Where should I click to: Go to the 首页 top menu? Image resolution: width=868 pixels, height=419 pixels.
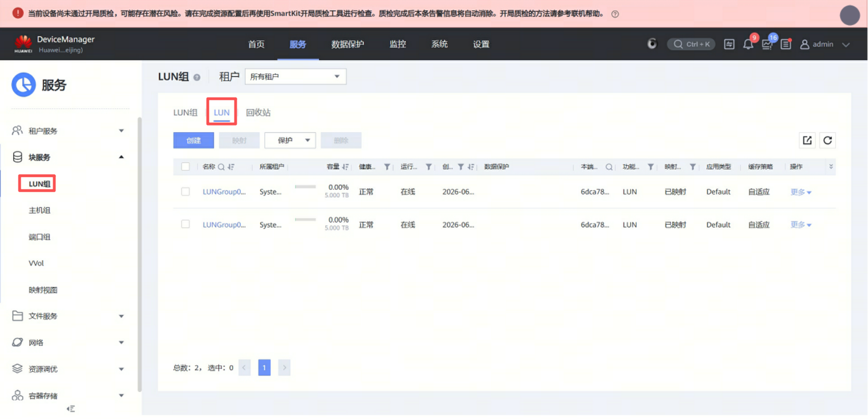coord(256,44)
